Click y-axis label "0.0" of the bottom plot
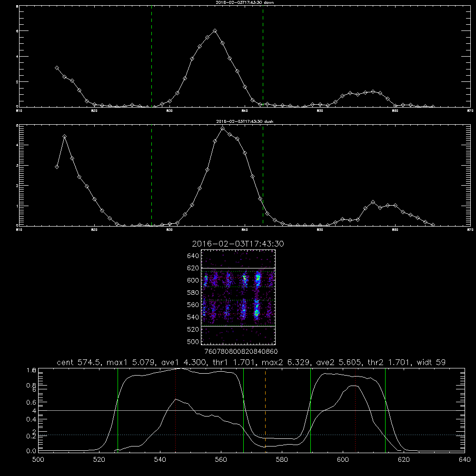 pyautogui.click(x=31, y=451)
